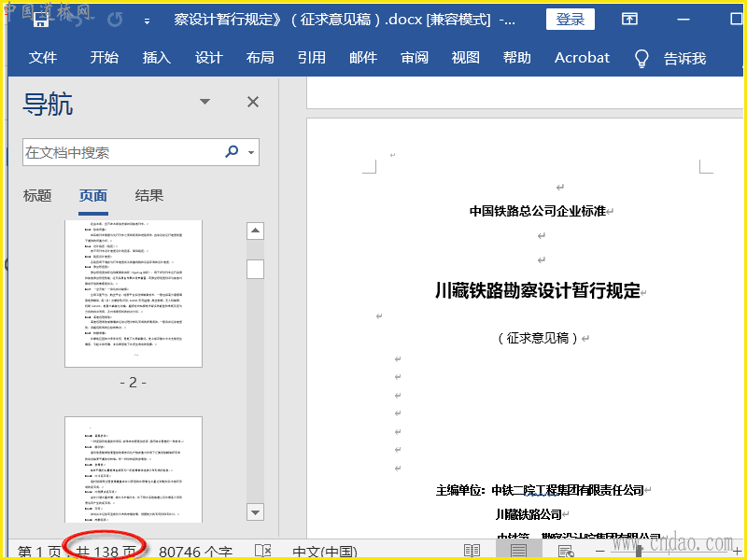
Task: Click the Redo arrow icon in title bar
Action: pyautogui.click(x=115, y=20)
